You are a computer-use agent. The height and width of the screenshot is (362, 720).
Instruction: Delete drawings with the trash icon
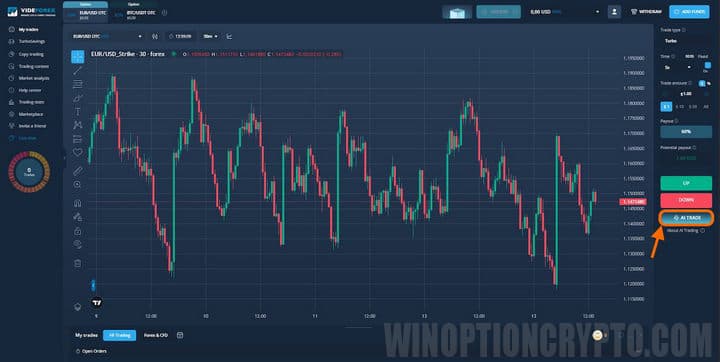[x=78, y=263]
